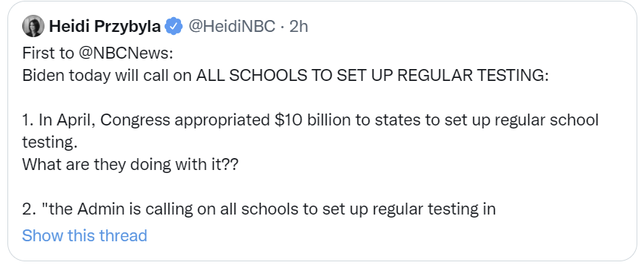Click the "Biden today will call on" text

(x=107, y=76)
